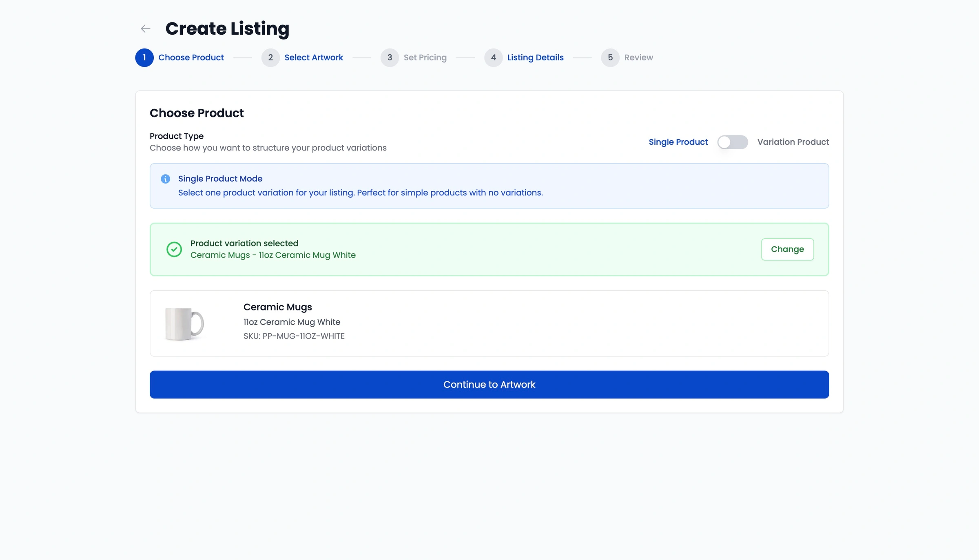Click step number 2 circle

point(270,58)
